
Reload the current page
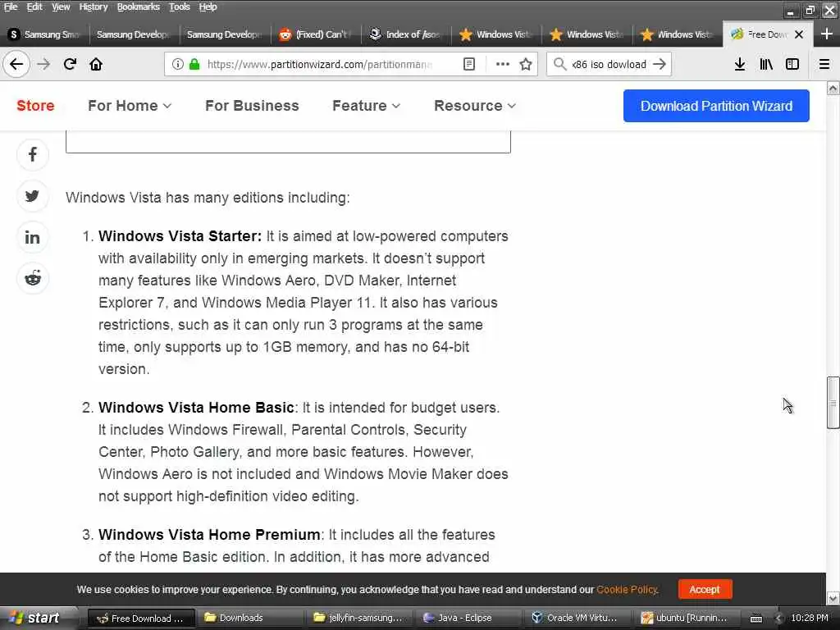click(70, 64)
